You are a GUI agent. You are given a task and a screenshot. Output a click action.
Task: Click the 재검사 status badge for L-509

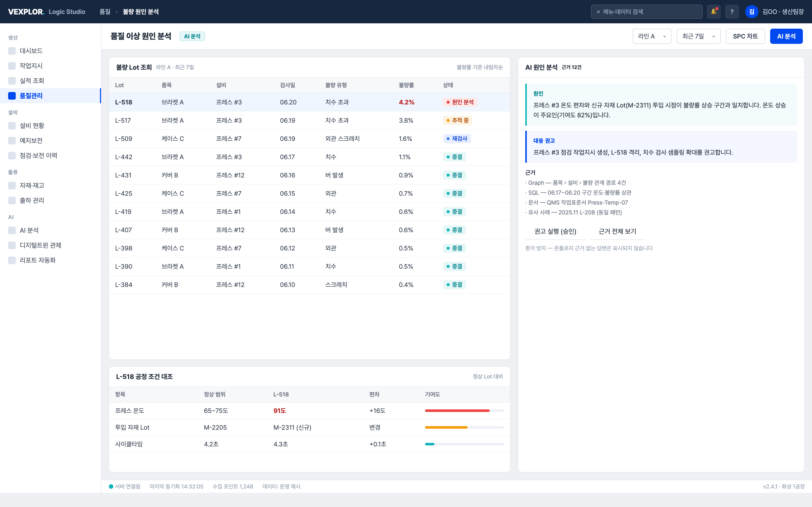(x=457, y=138)
